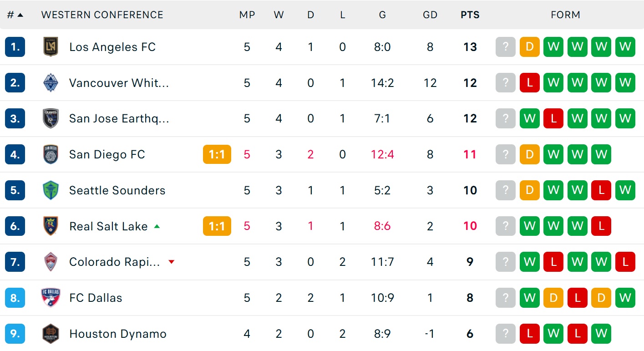
Task: Click the San Jose Earthquakes logo
Action: 51,118
